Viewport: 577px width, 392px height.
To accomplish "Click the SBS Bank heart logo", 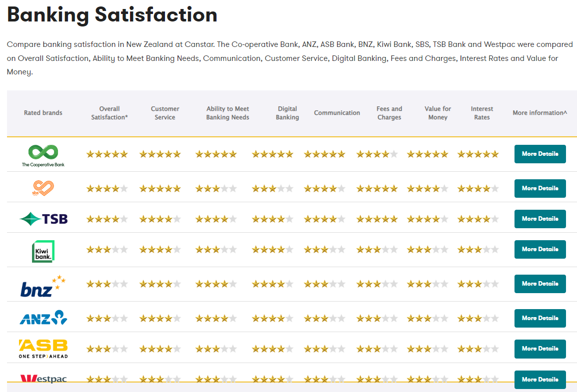I will 43,188.
